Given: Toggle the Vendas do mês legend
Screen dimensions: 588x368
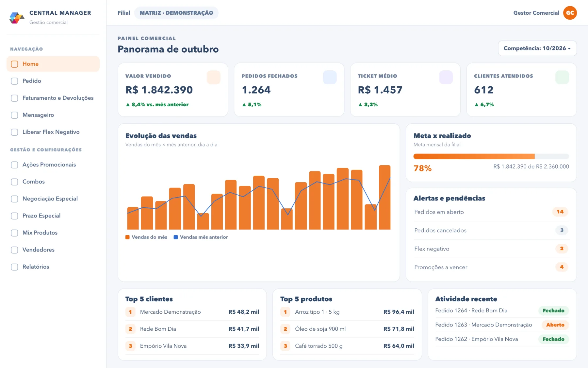Looking at the screenshot, I should pyautogui.click(x=146, y=237).
